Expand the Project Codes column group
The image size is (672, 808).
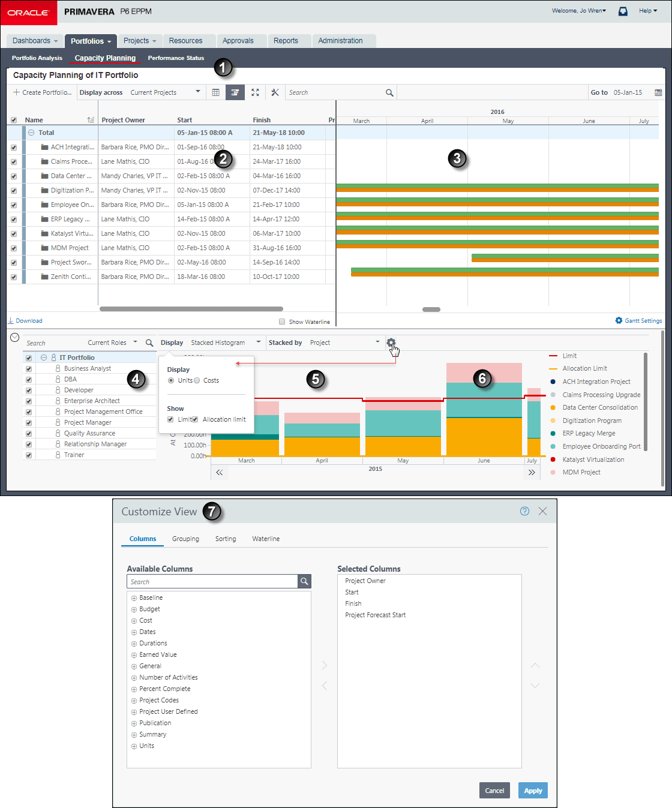tap(134, 701)
